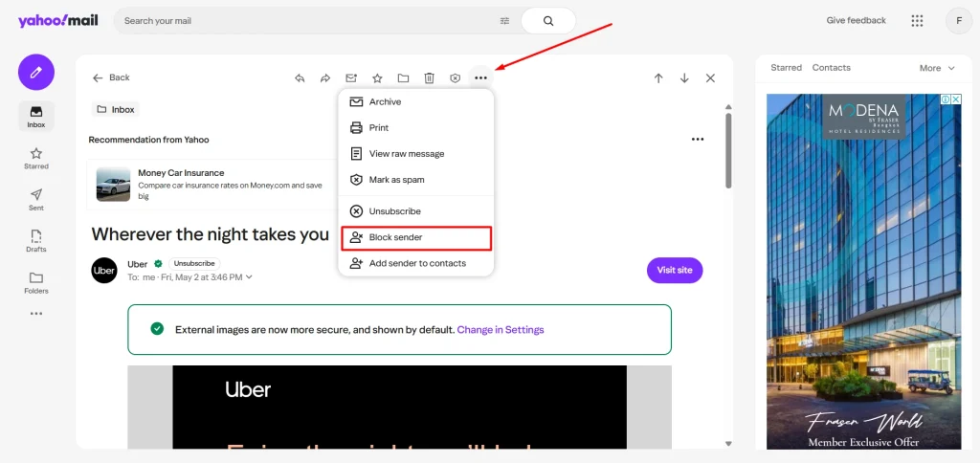Open the Change in Settings link
Image resolution: width=980 pixels, height=463 pixels.
[500, 330]
